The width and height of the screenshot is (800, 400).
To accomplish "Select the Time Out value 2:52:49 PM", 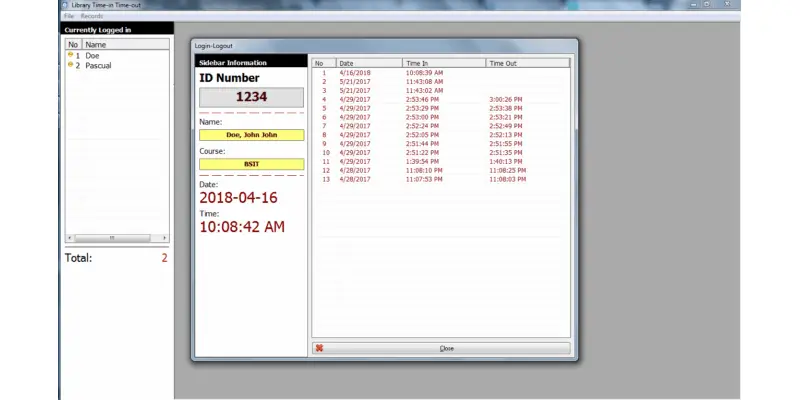I will (506, 126).
